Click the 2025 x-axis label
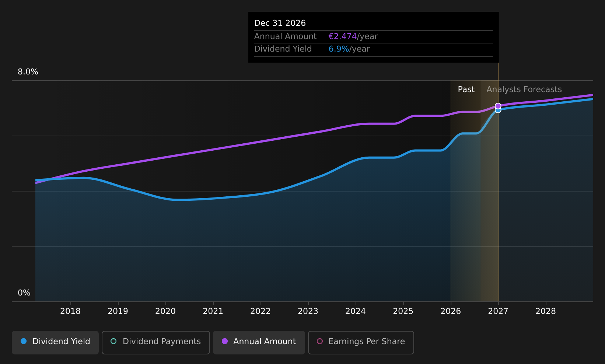The image size is (605, 364). (x=403, y=311)
